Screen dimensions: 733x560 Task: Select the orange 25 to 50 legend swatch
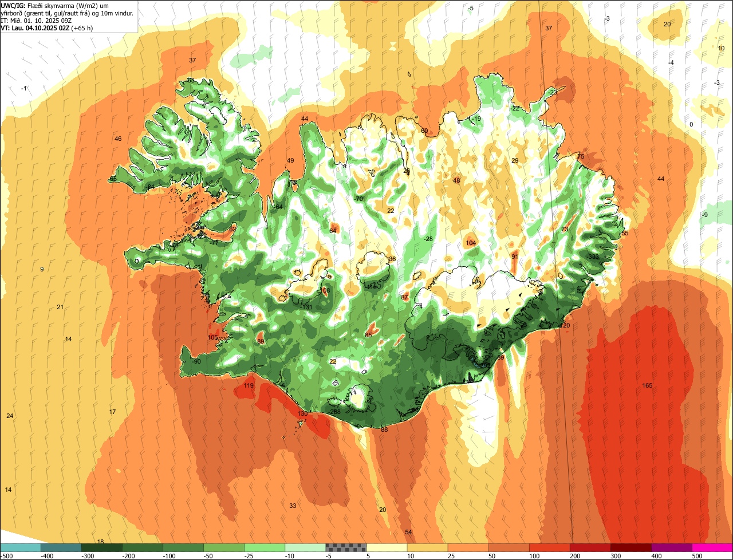(467, 547)
